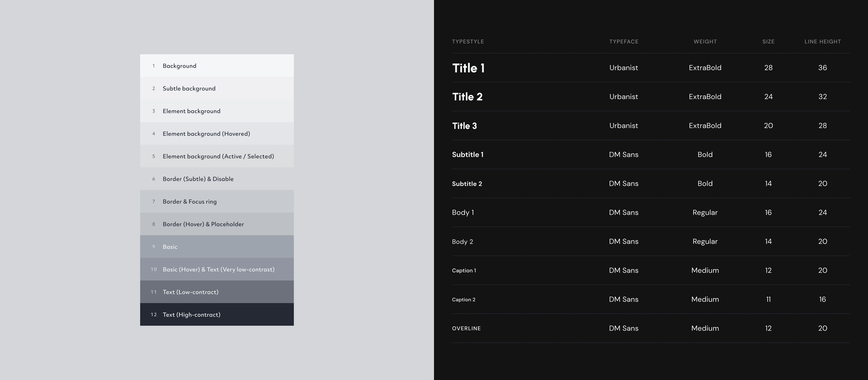Select Border (Hover) & Placeholder swatch

(217, 224)
